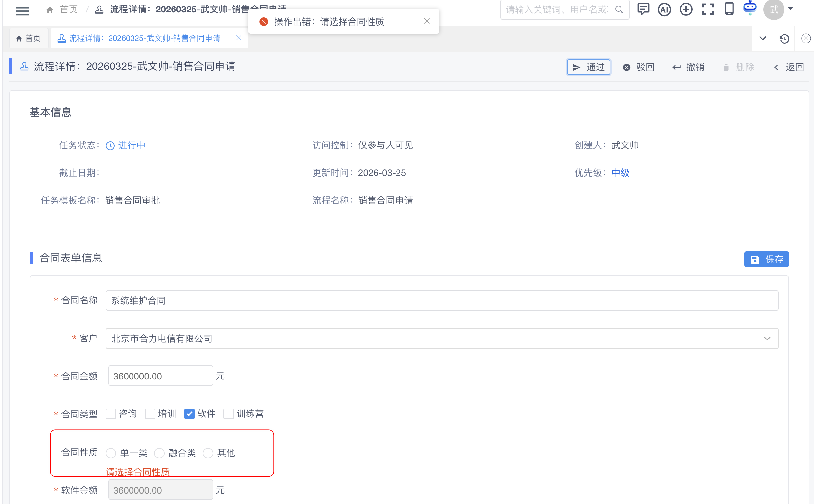Click the chat messages icon in header

tap(643, 9)
